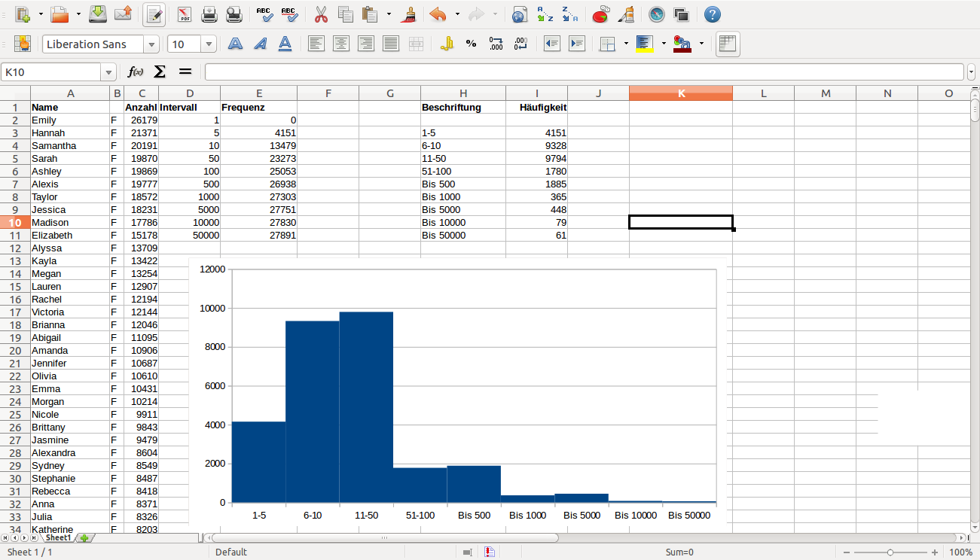Sort the data ascending A to Z
Viewport: 980px width, 560px height.
[x=545, y=14]
